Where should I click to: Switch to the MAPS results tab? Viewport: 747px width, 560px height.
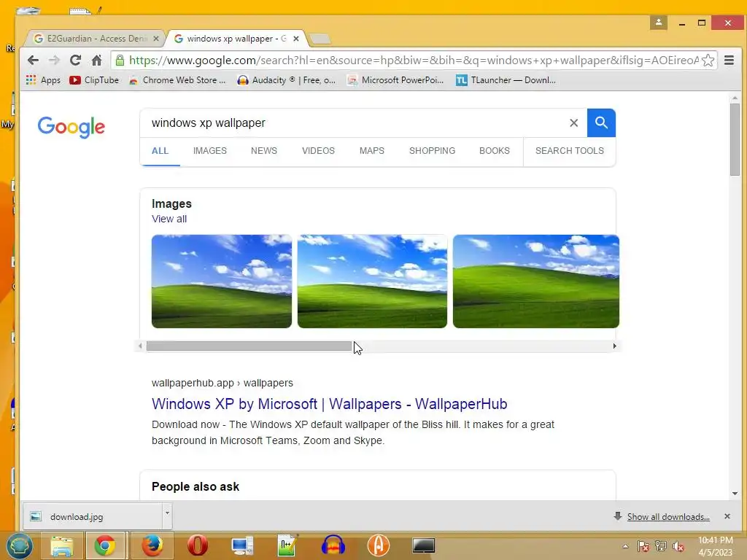(372, 151)
